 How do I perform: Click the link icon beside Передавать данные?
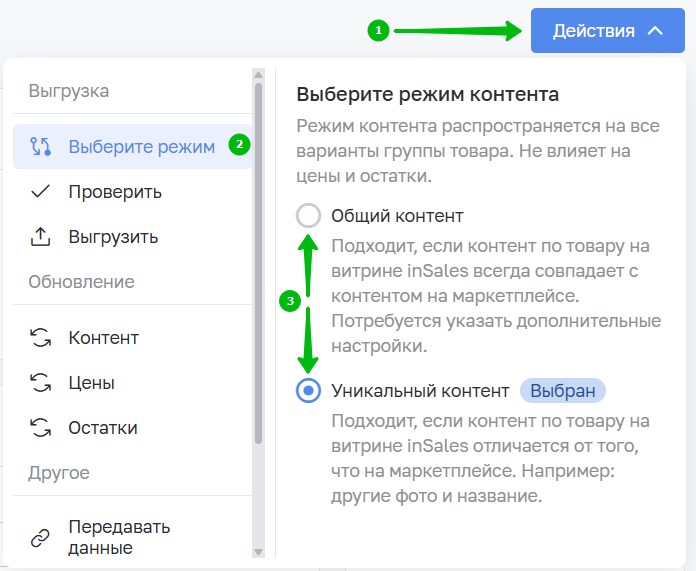coord(41,537)
